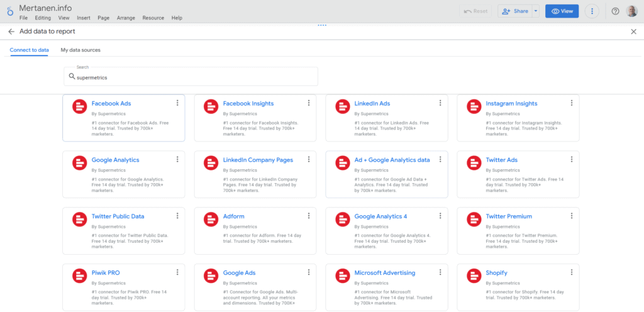
Task: Click the Share button
Action: coord(515,11)
